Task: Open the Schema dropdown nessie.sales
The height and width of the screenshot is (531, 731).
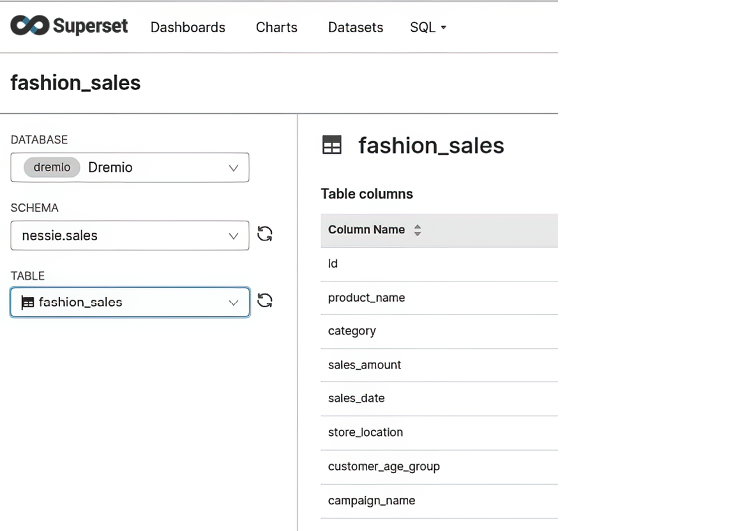Action: pos(130,235)
